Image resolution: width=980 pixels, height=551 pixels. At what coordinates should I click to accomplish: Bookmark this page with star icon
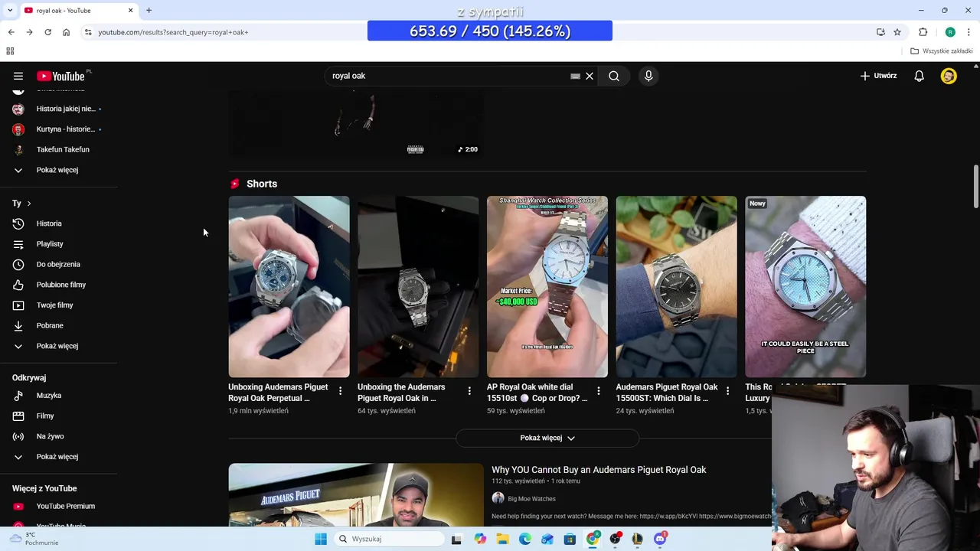pos(897,32)
